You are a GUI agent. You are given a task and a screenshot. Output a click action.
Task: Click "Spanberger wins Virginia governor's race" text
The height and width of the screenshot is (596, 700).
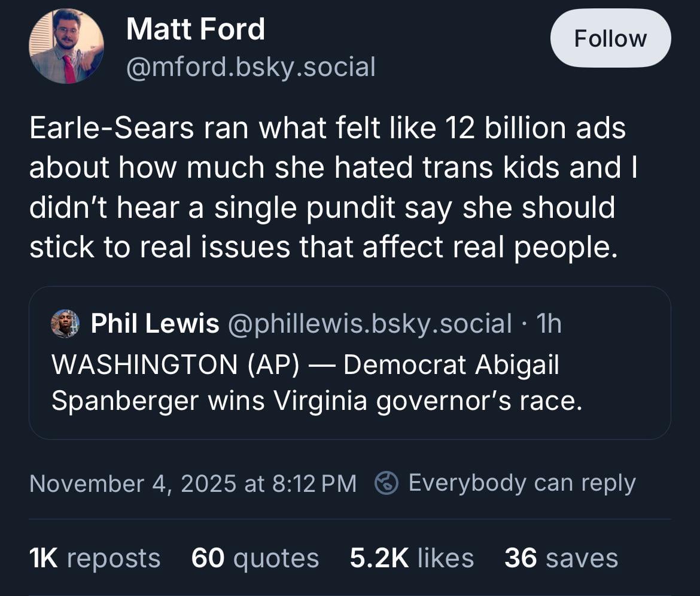[x=316, y=400]
